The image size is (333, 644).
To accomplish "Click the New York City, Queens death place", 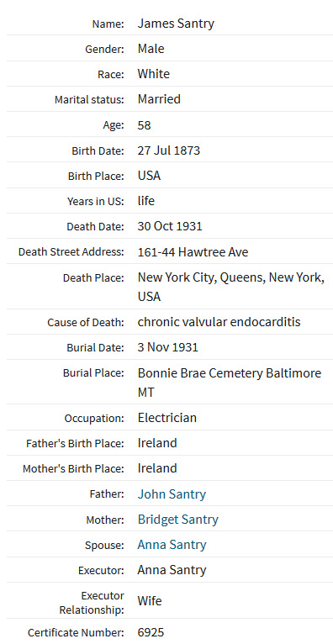I will point(230,287).
